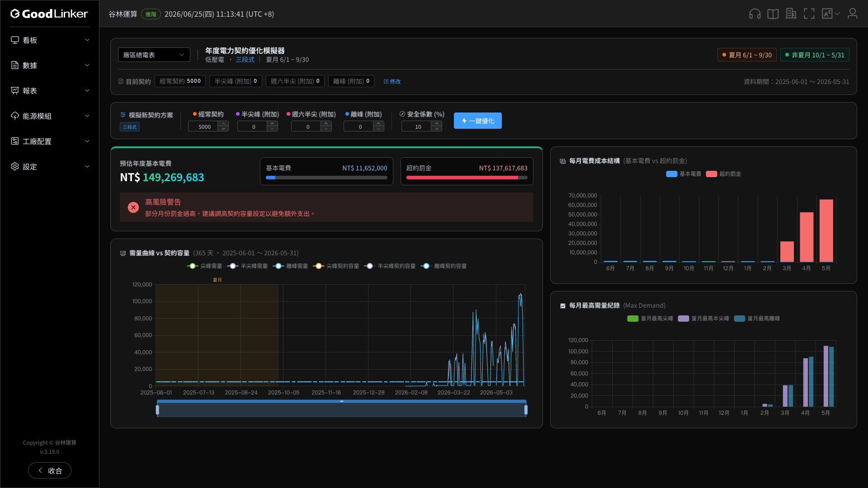The height and width of the screenshot is (488, 868).
Task: Focus the 安全係數 input field
Action: click(x=417, y=127)
